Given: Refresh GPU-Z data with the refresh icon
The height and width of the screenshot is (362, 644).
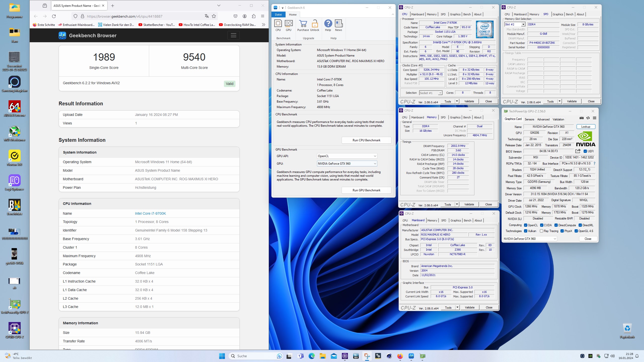Looking at the screenshot, I should coord(588,118).
